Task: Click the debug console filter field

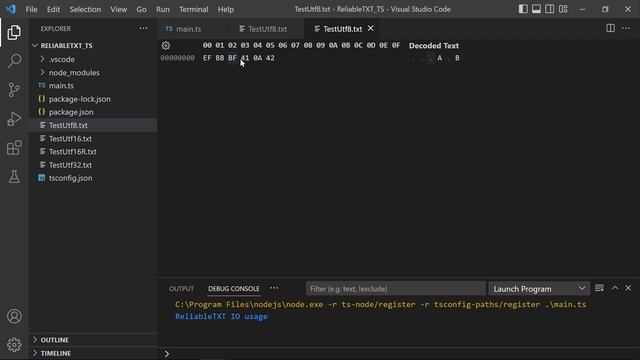Action: pos(396,289)
